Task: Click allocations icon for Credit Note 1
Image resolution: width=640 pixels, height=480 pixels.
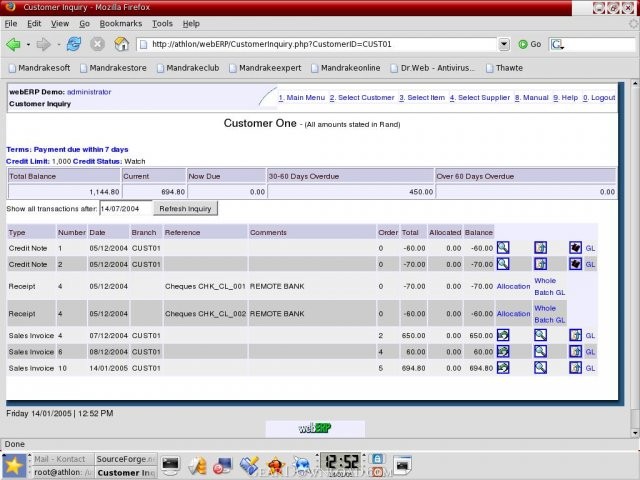Action: [x=576, y=248]
